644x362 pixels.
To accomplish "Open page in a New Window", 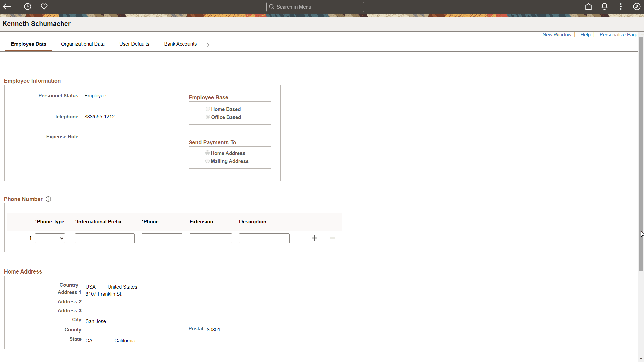I will click(x=557, y=34).
